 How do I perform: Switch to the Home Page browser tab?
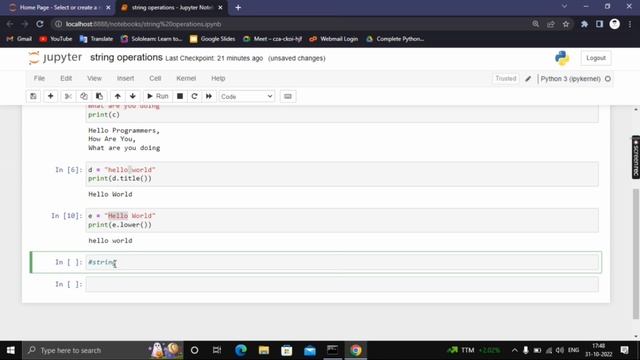point(59,7)
